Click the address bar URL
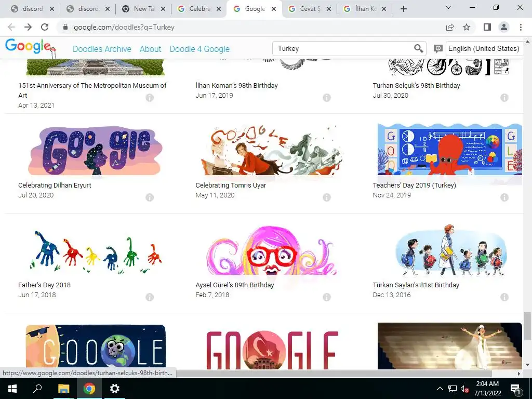 click(x=124, y=27)
